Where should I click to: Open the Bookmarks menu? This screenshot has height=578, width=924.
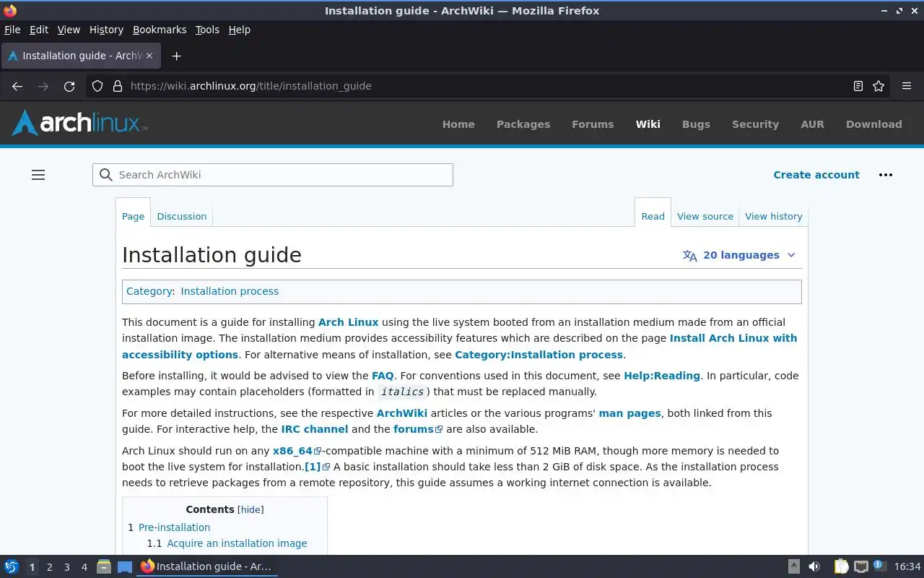tap(160, 30)
